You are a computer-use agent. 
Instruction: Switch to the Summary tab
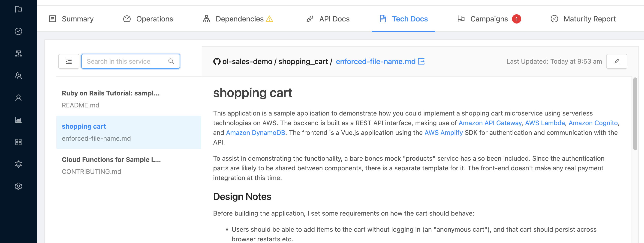72,19
